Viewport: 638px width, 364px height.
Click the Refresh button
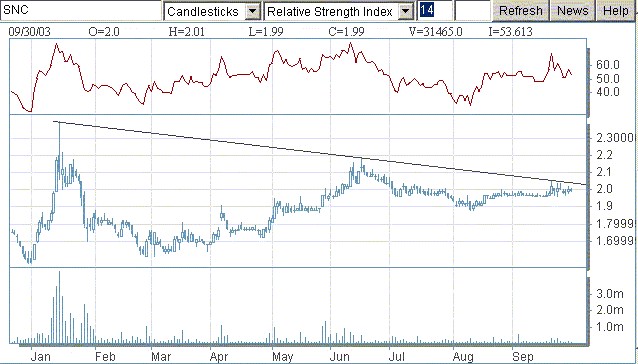(x=520, y=11)
